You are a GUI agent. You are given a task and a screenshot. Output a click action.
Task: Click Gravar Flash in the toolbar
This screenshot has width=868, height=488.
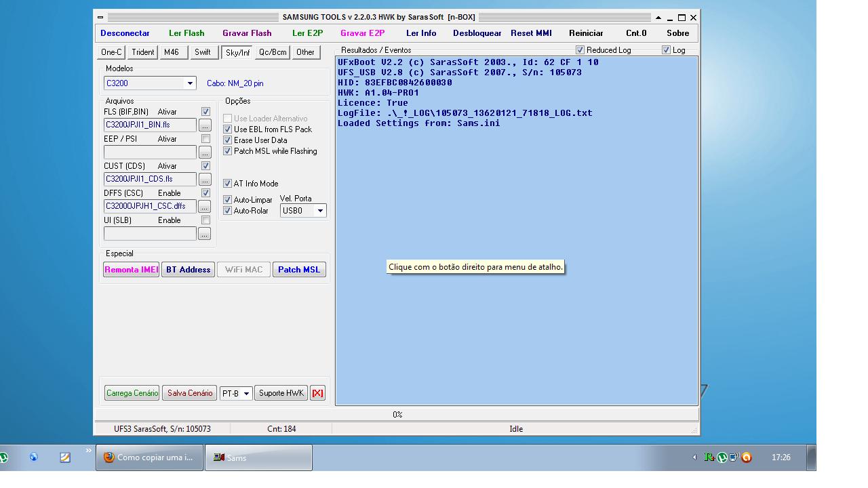(247, 33)
